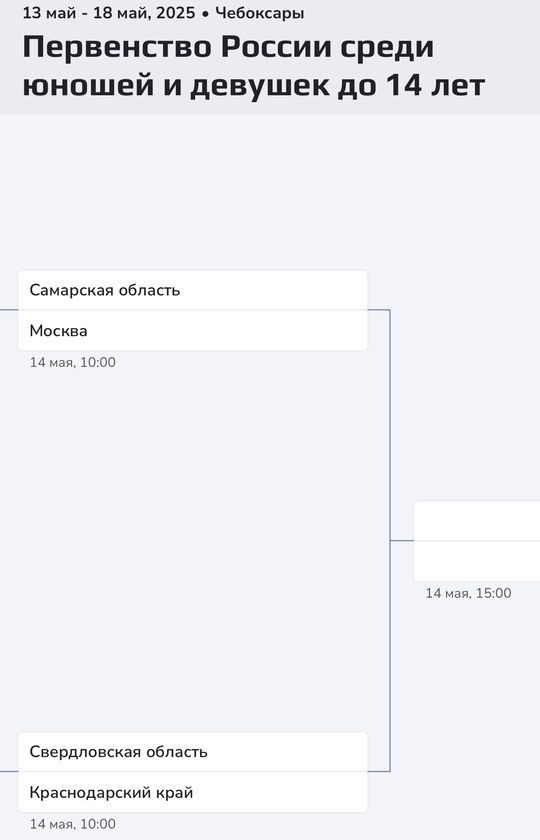The width and height of the screenshot is (540, 840).
Task: Click connector line right of Свердловская область match
Action: 379,771
